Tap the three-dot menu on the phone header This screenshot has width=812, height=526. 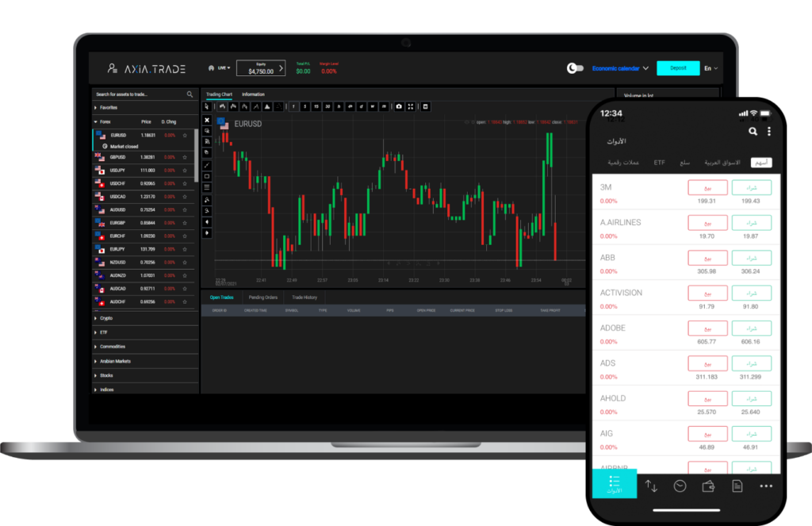(x=769, y=132)
